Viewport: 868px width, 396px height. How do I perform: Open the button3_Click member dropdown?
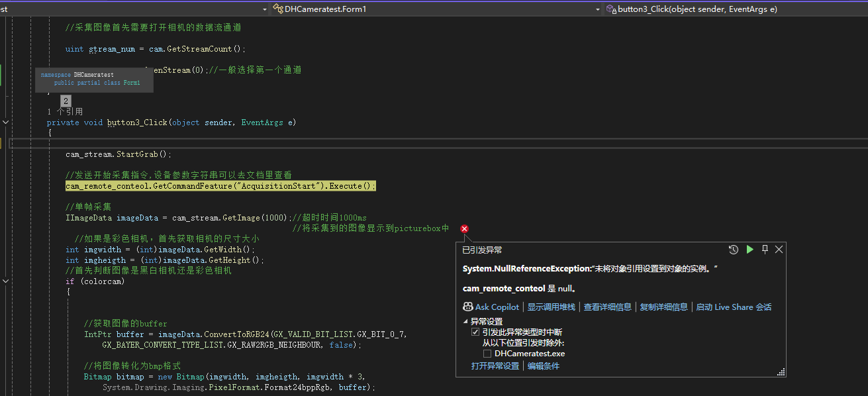click(x=736, y=9)
